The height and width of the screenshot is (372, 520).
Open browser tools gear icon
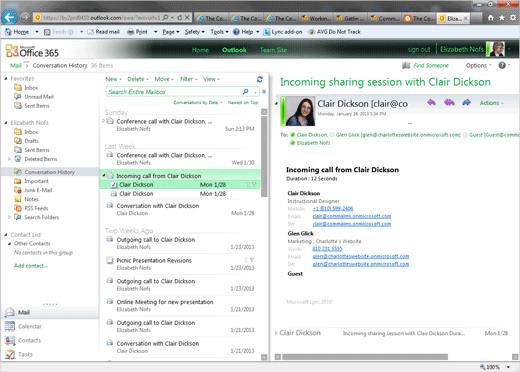point(513,18)
